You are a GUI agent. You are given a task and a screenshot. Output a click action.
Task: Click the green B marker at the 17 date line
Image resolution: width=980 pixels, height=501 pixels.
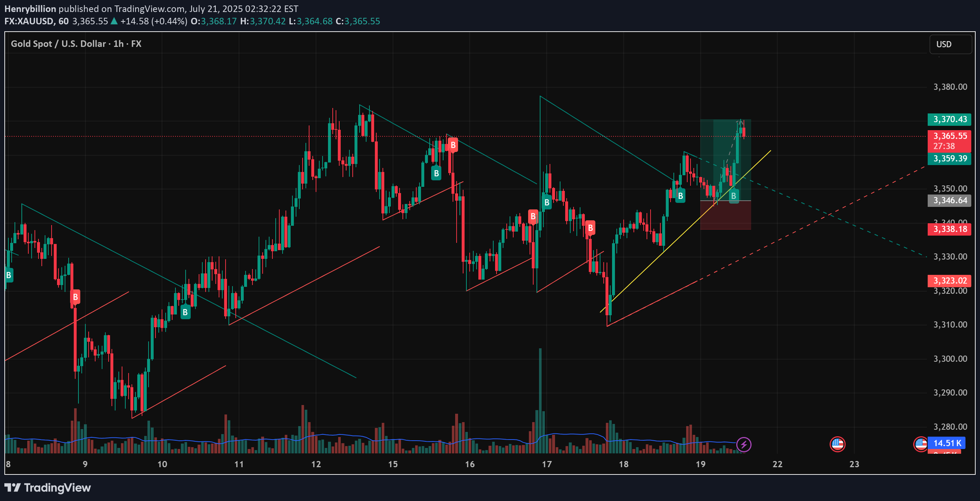pyautogui.click(x=547, y=202)
